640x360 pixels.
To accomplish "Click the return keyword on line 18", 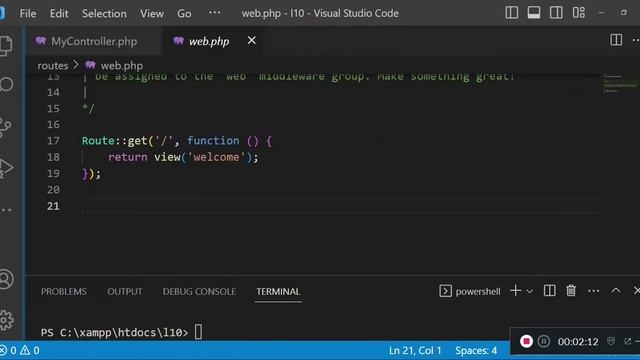I will [127, 157].
